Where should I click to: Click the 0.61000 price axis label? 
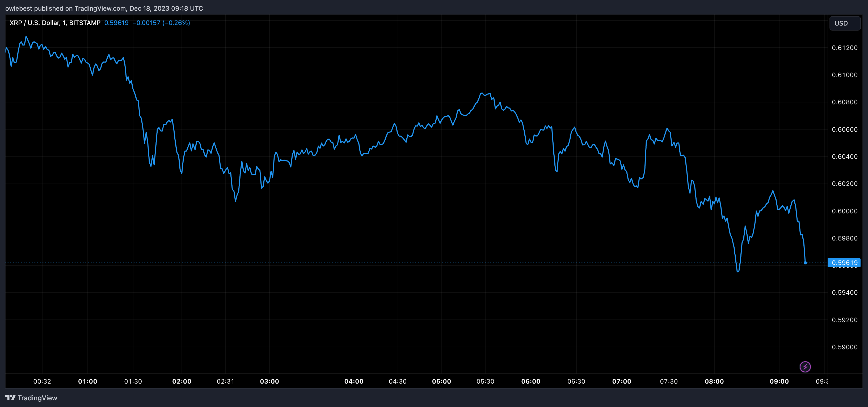coord(845,75)
